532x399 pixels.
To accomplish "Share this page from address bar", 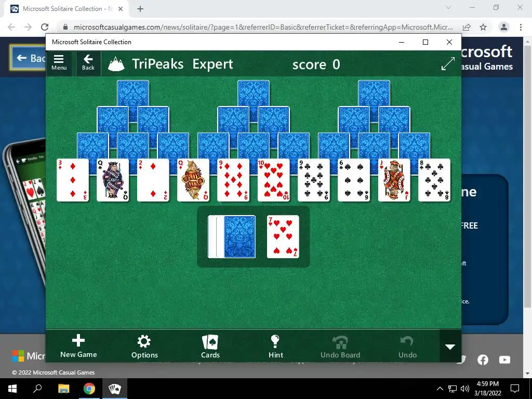I will (467, 27).
